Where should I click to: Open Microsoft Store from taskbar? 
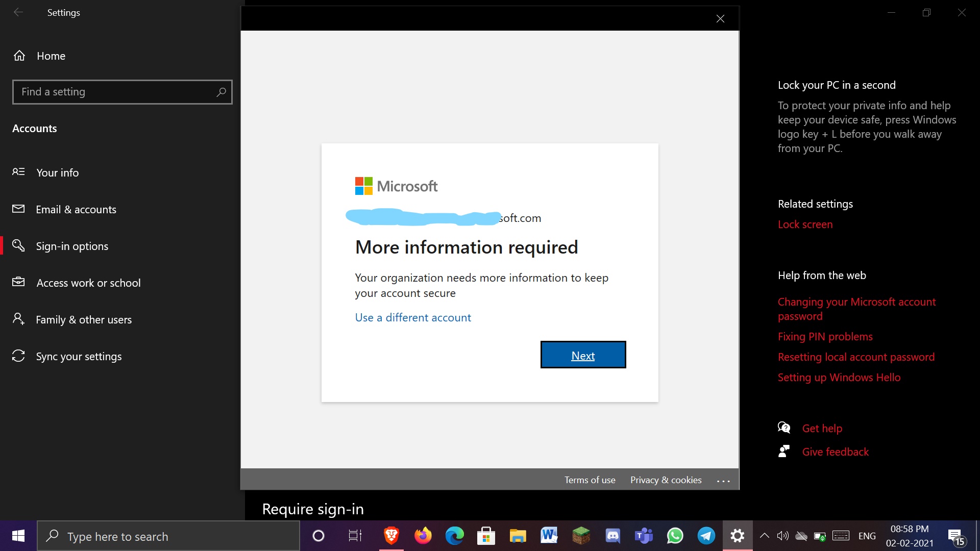pyautogui.click(x=486, y=536)
